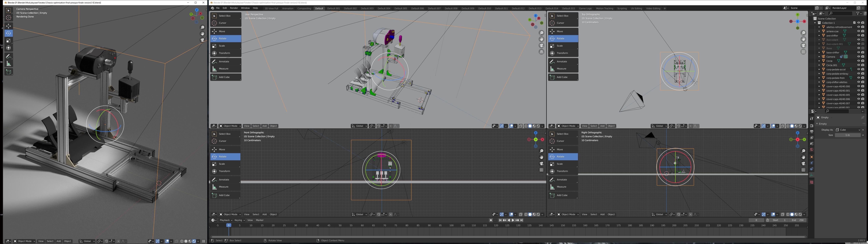Pick the Move tool icon in the Camera Perspective window
Viewport: 868px width, 244px height.
[8, 26]
